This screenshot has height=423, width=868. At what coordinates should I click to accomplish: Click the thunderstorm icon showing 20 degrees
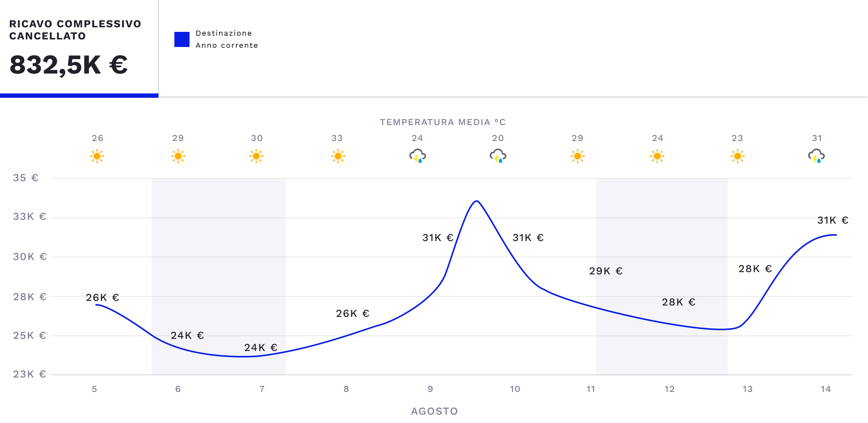[x=498, y=156]
